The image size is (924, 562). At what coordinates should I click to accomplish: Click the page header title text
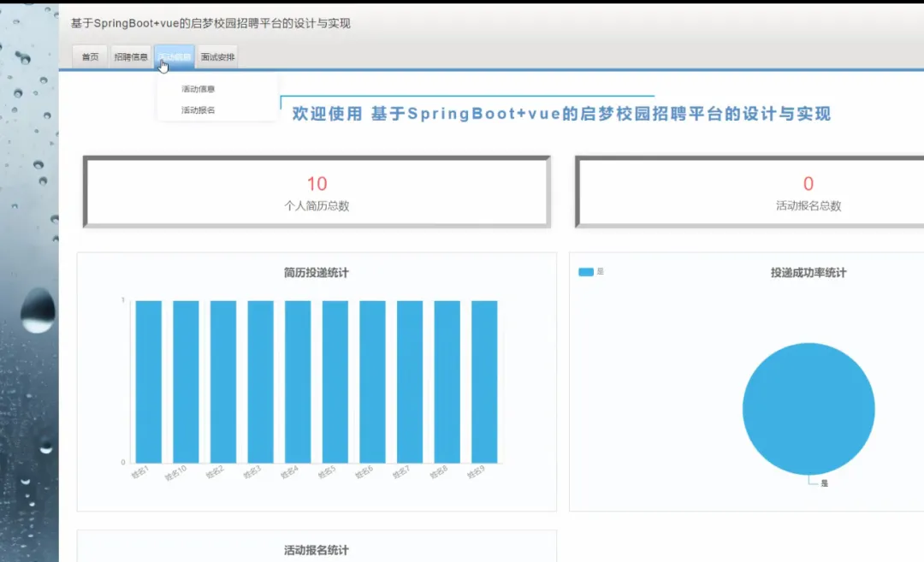click(x=210, y=24)
